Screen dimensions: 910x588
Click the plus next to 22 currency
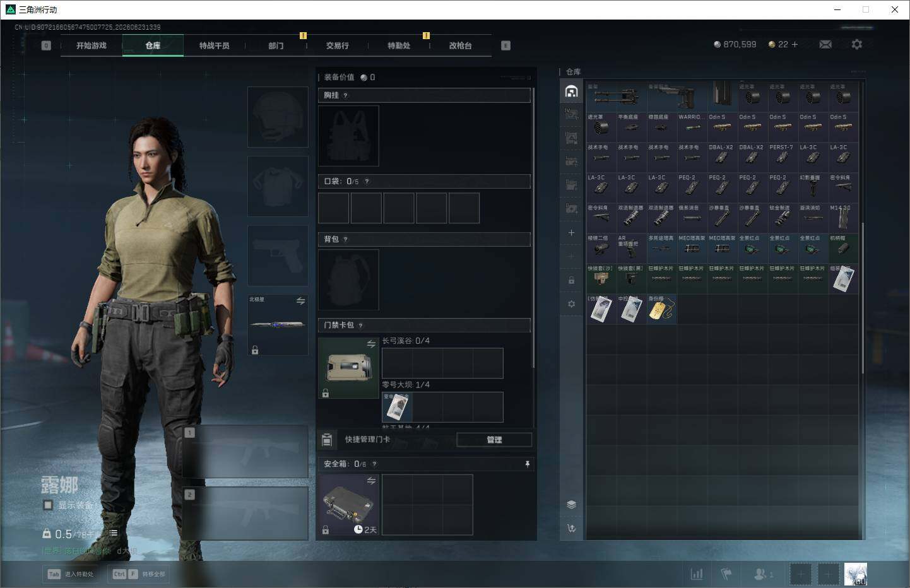[795, 44]
